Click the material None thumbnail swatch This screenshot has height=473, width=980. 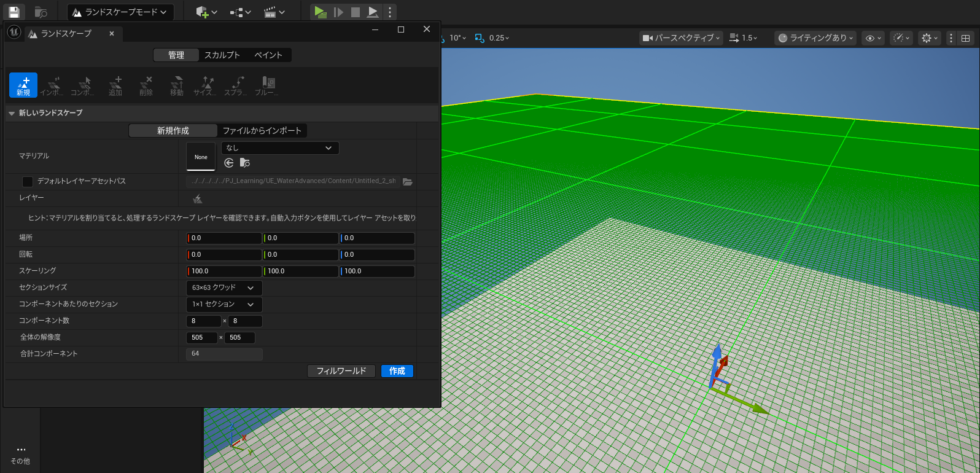click(201, 157)
